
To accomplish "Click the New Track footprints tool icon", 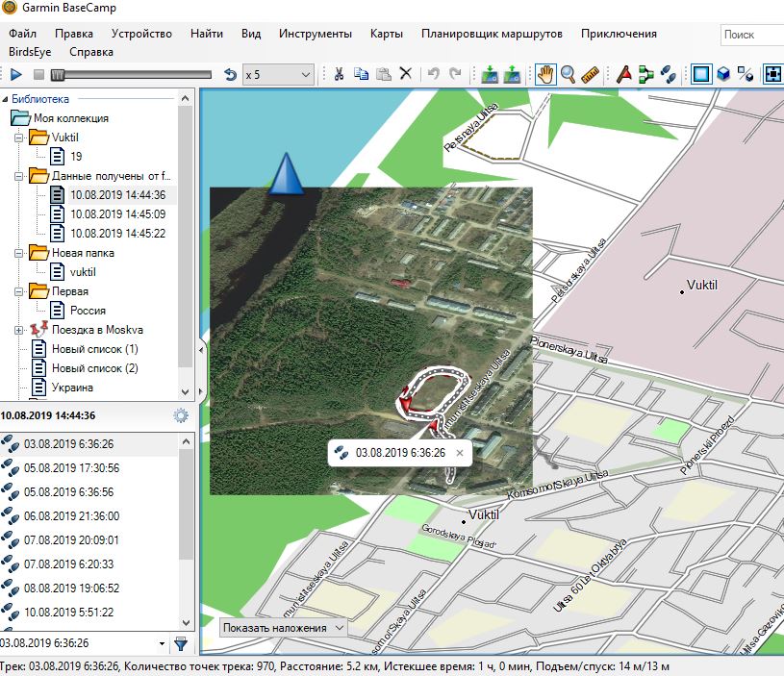I will click(x=669, y=74).
